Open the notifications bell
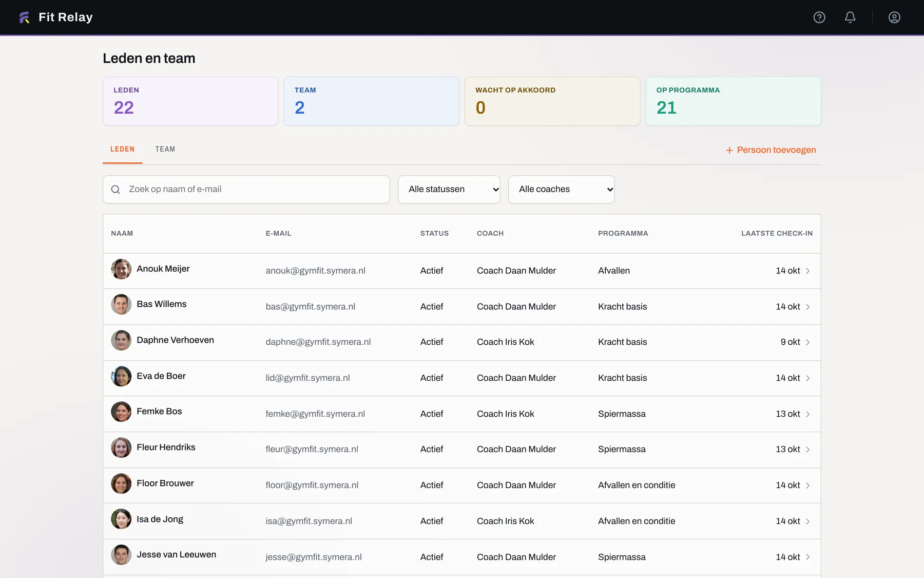 [x=850, y=17]
